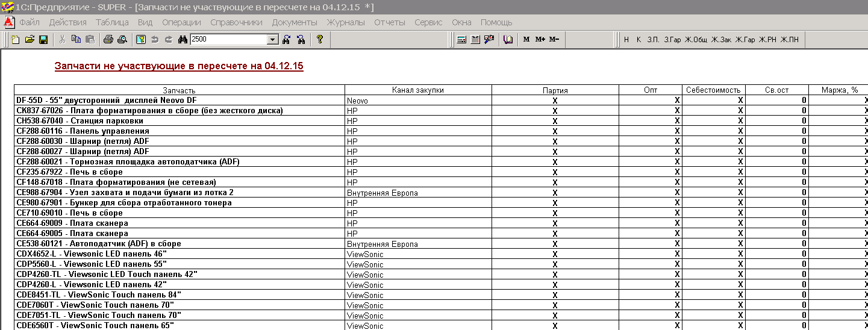Image resolution: width=868 pixels, height=330 pixels.
Task: Expand the search box dropdown arrow
Action: [272, 40]
